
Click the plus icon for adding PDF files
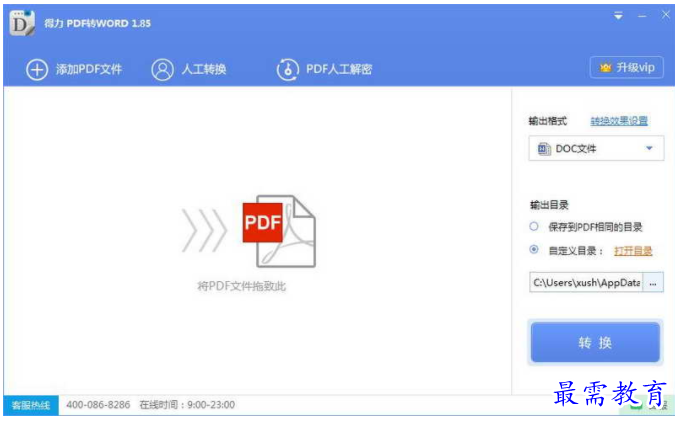(x=37, y=69)
